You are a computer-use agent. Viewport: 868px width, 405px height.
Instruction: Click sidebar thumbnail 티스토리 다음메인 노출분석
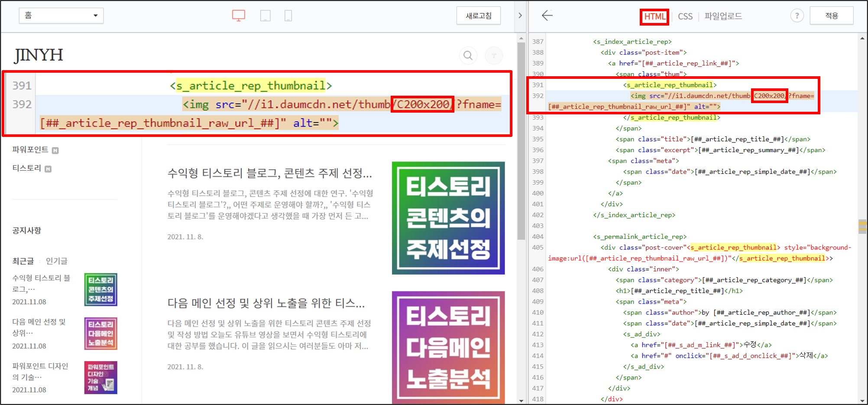coord(100,334)
